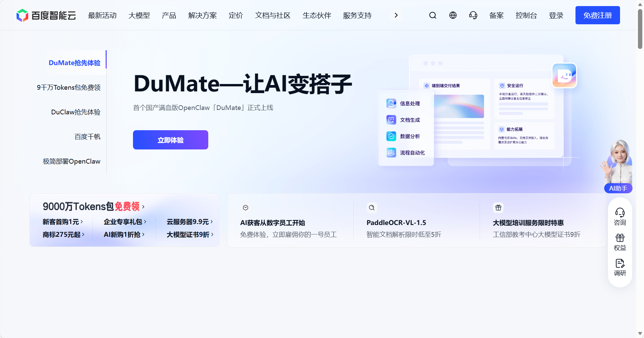
Task: Click the search icon above PaddleOCR-VL-1.5
Action: (372, 208)
